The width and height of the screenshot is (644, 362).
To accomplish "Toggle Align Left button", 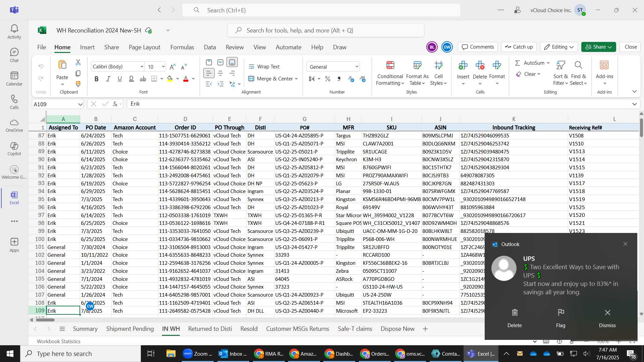I will [x=209, y=73].
